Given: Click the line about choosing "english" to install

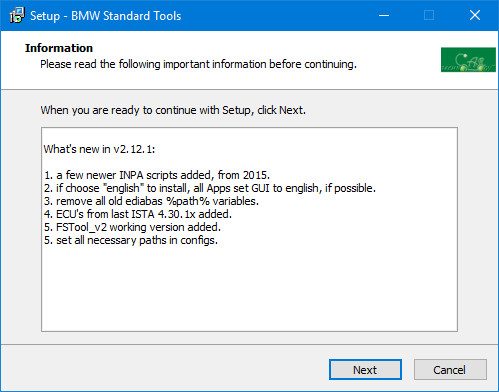Looking at the screenshot, I should click(210, 188).
